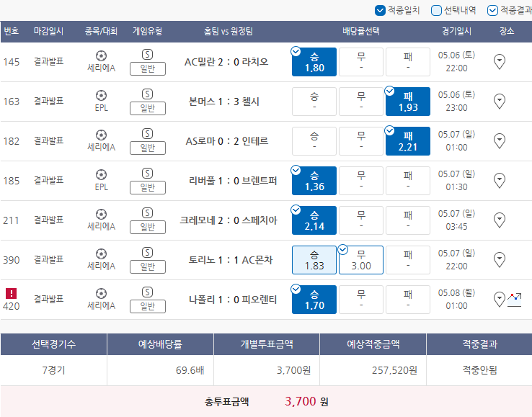
Task: Open venue pin for game 211
Action: coord(500,220)
